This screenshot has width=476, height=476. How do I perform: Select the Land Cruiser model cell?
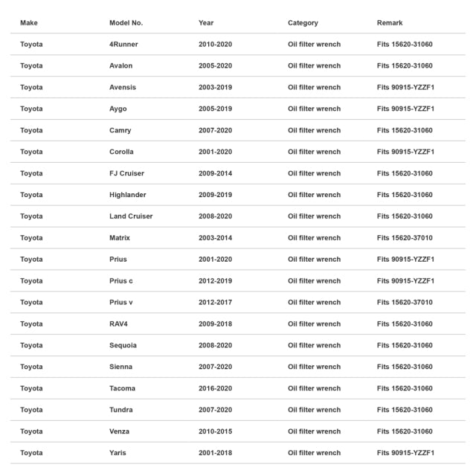tap(131, 216)
